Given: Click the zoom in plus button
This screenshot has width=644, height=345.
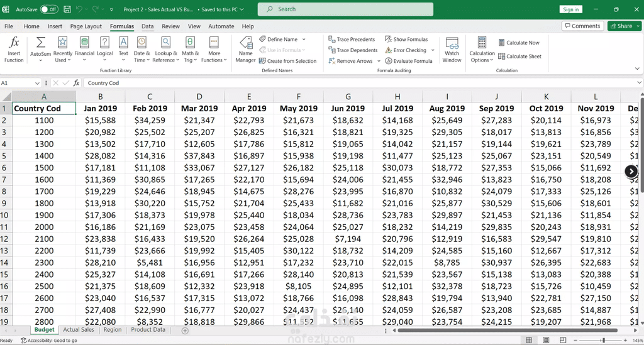Looking at the screenshot, I should pyautogui.click(x=625, y=340).
